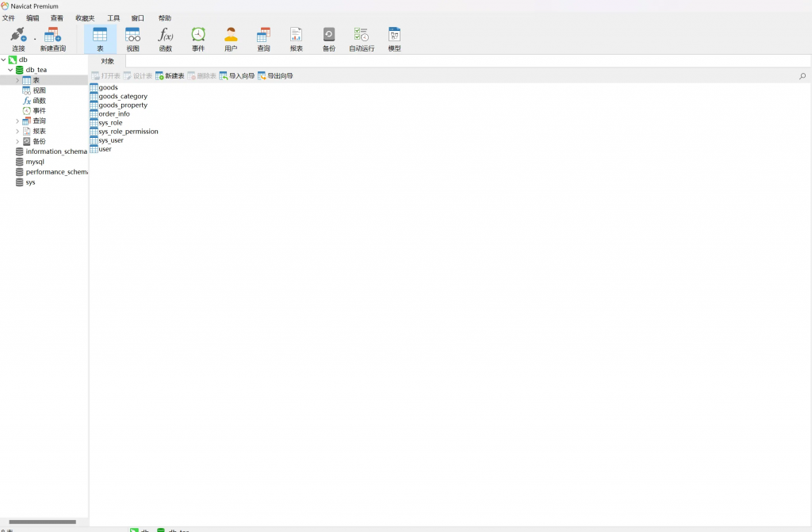The height and width of the screenshot is (532, 812).
Task: Open the 收藏夹 (Favorites) menu
Action: 85,17
